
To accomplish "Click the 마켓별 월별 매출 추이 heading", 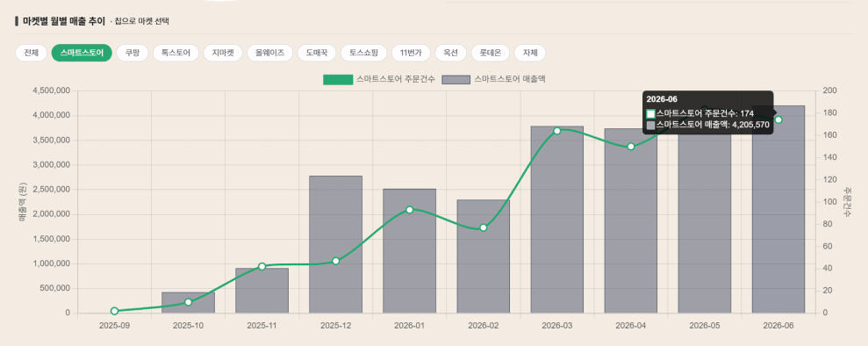I will point(64,22).
